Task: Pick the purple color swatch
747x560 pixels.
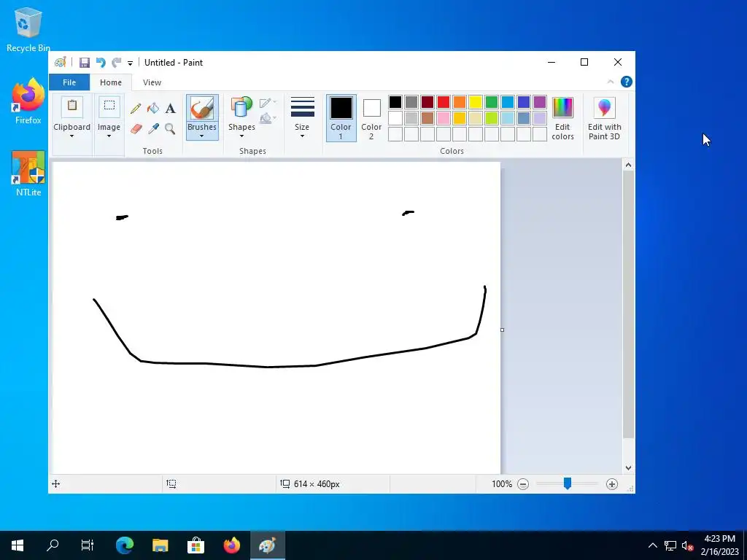Action: point(540,102)
